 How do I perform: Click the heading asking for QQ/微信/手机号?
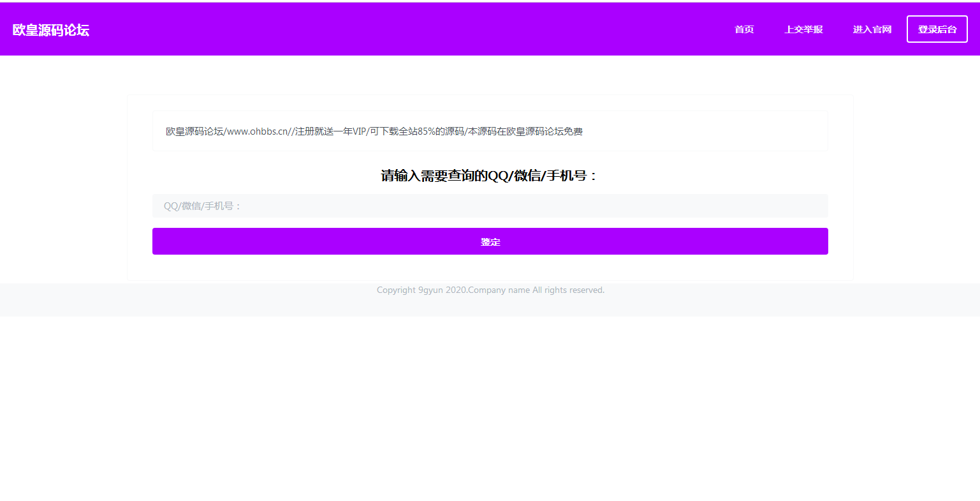(490, 175)
